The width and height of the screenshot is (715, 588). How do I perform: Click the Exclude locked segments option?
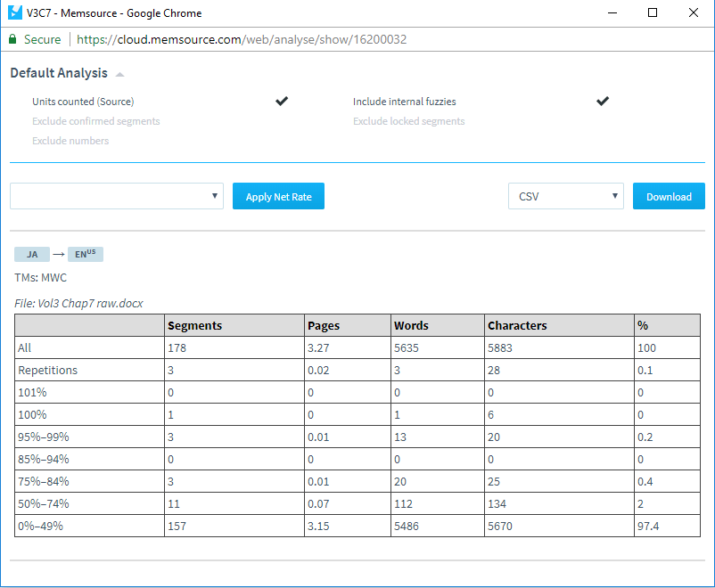coord(408,121)
